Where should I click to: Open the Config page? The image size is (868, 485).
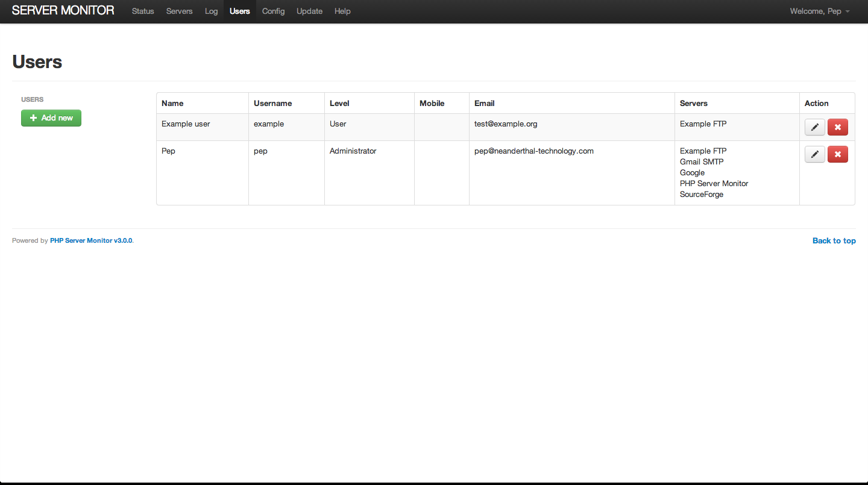pos(273,11)
